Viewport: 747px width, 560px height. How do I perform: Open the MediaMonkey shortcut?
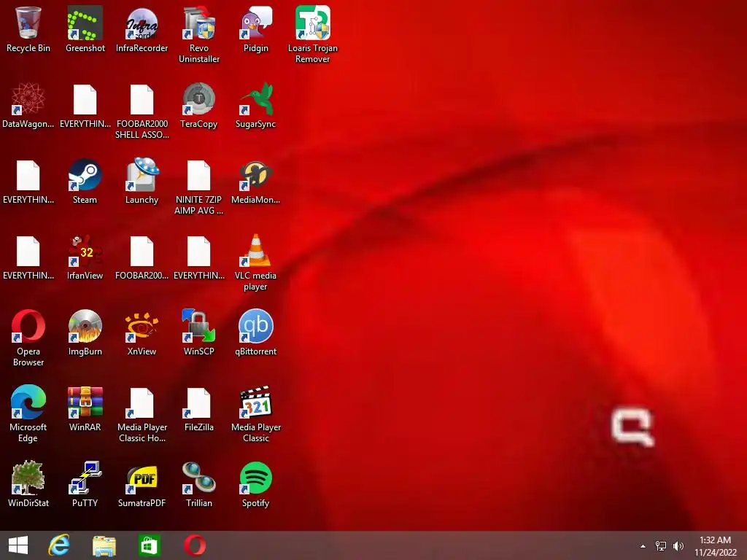click(256, 182)
